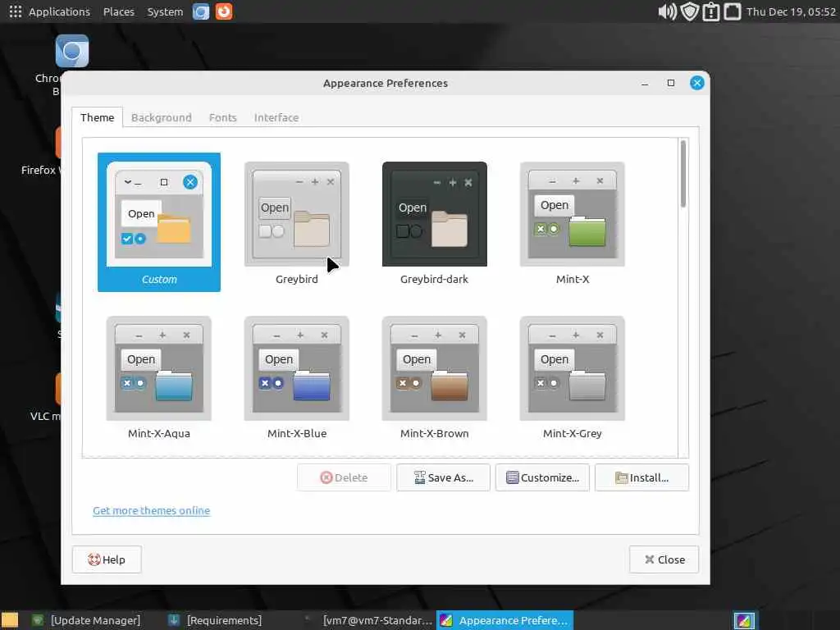Apply the Mint-X-Brown theme icon

click(x=434, y=368)
